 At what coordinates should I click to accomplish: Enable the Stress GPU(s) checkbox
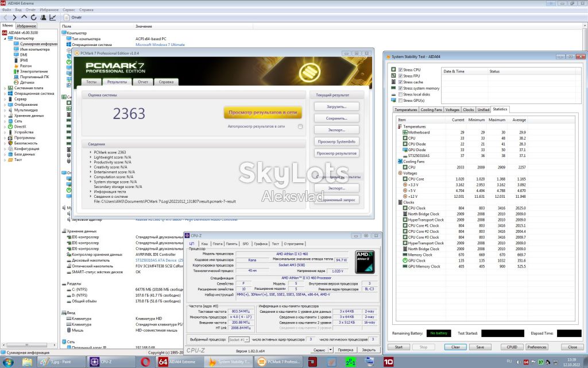pos(400,100)
